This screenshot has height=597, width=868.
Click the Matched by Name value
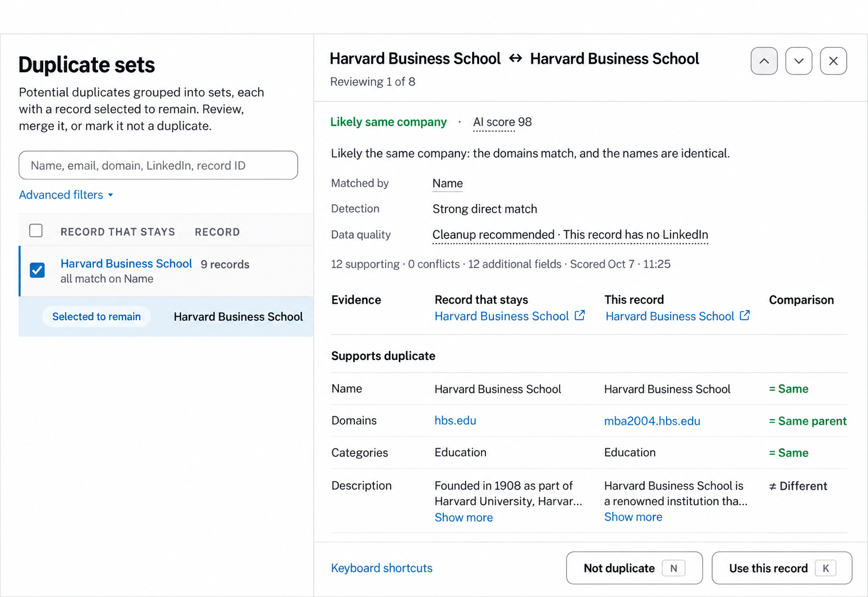click(447, 183)
